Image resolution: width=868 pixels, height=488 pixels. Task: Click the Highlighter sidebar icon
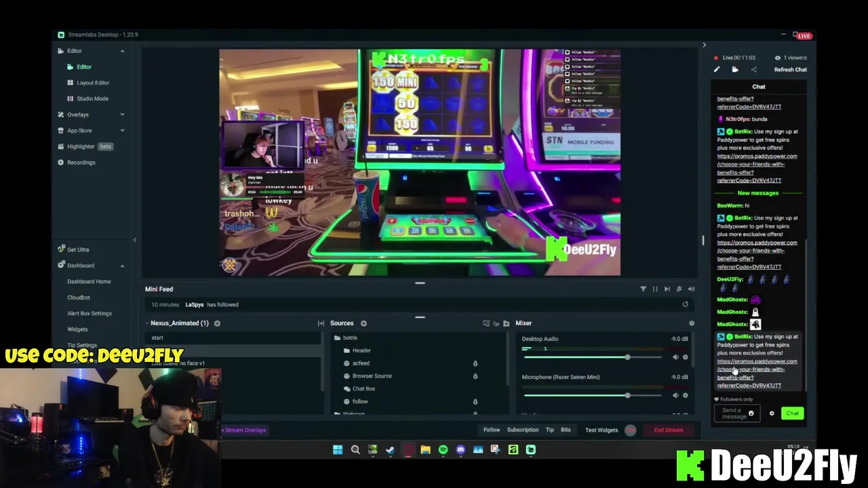tap(61, 146)
